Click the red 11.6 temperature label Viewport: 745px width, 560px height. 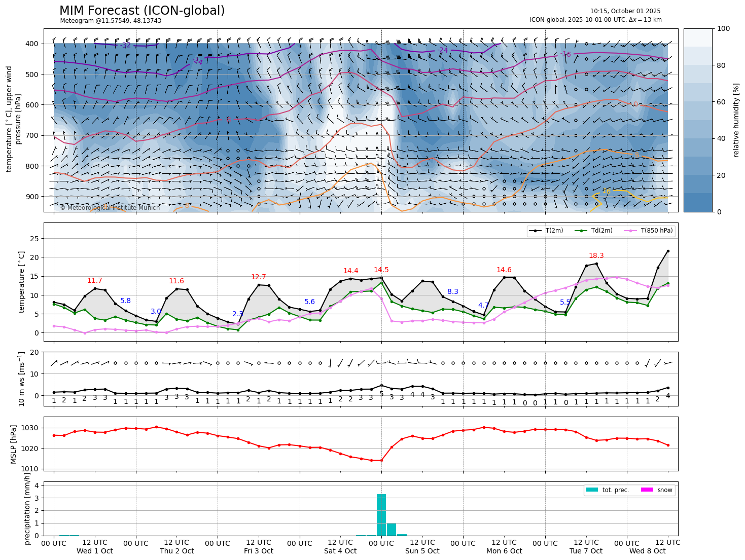click(x=176, y=281)
